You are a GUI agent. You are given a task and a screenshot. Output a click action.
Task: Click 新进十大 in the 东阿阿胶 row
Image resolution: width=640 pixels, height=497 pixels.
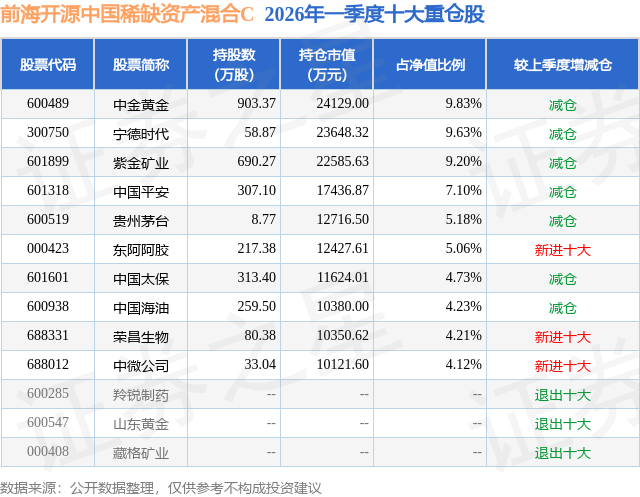(563, 250)
